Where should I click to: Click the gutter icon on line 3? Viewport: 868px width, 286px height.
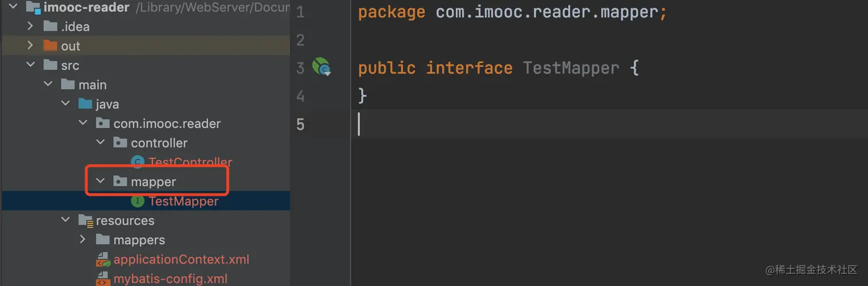click(321, 67)
